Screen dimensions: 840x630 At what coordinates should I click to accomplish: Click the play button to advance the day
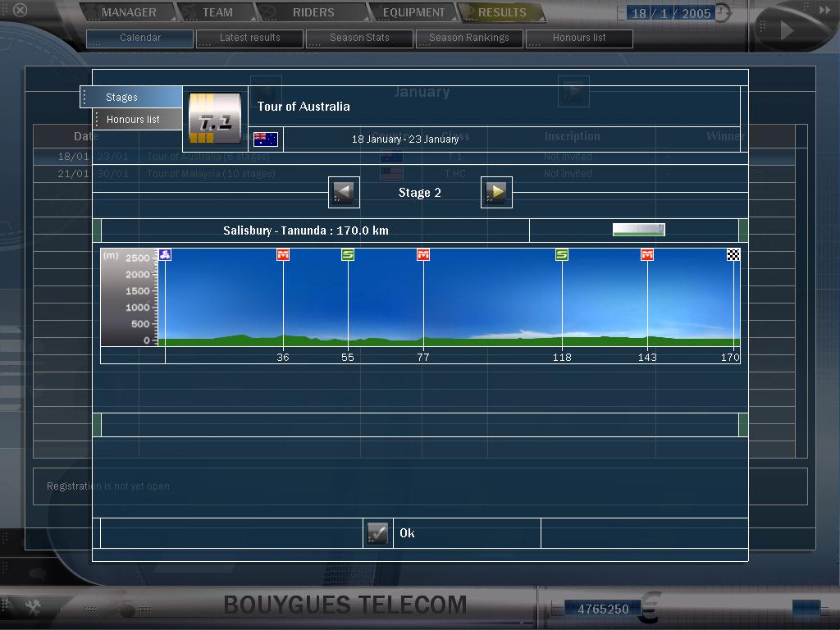[x=786, y=30]
